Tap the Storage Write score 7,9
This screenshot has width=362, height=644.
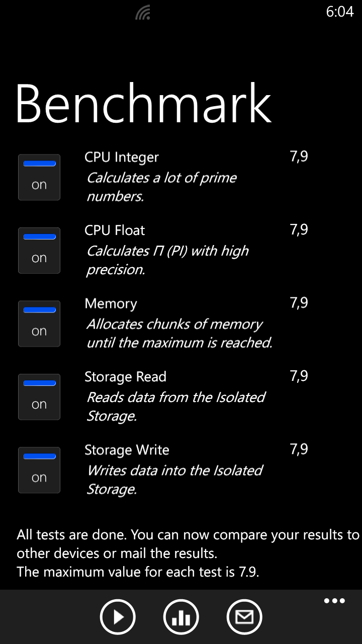[x=299, y=449]
